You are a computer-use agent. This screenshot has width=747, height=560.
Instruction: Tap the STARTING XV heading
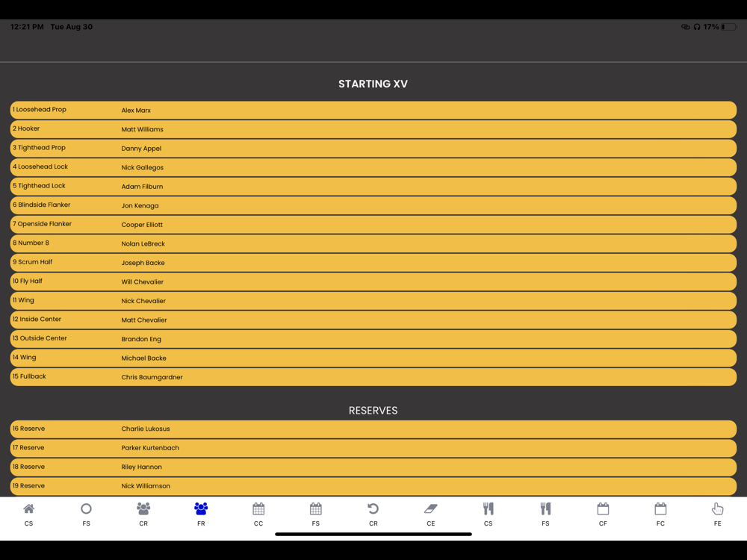point(373,84)
